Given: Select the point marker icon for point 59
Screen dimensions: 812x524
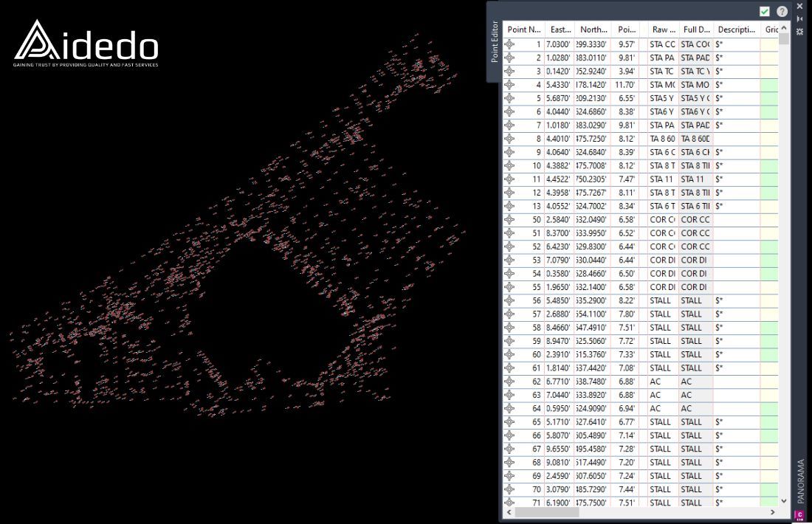Looking at the screenshot, I should [x=509, y=341].
